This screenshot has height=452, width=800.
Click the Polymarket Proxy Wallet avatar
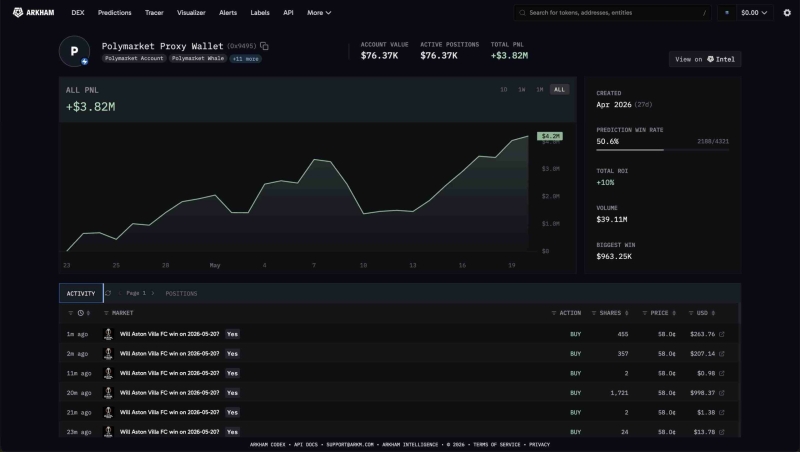[74, 51]
